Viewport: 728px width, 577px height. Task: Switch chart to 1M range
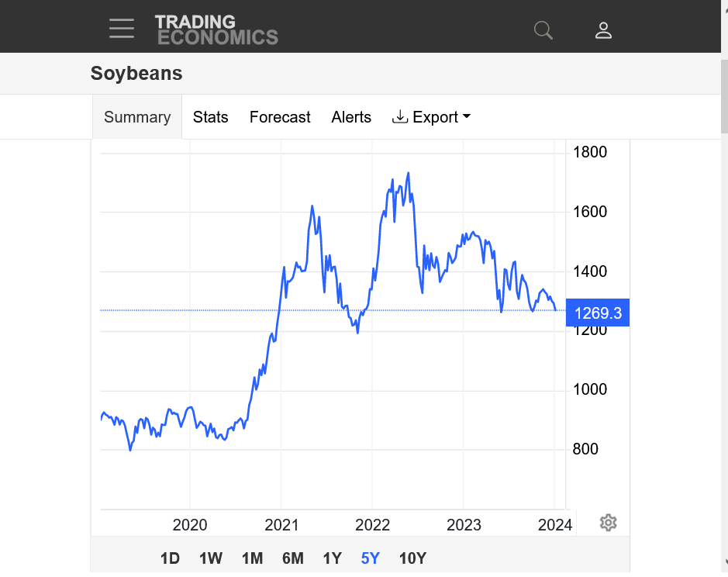[252, 558]
